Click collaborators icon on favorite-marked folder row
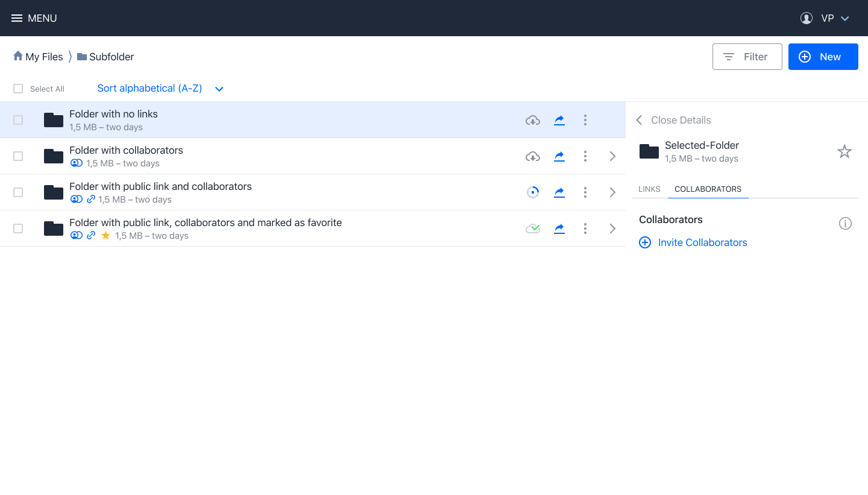 [x=76, y=236]
